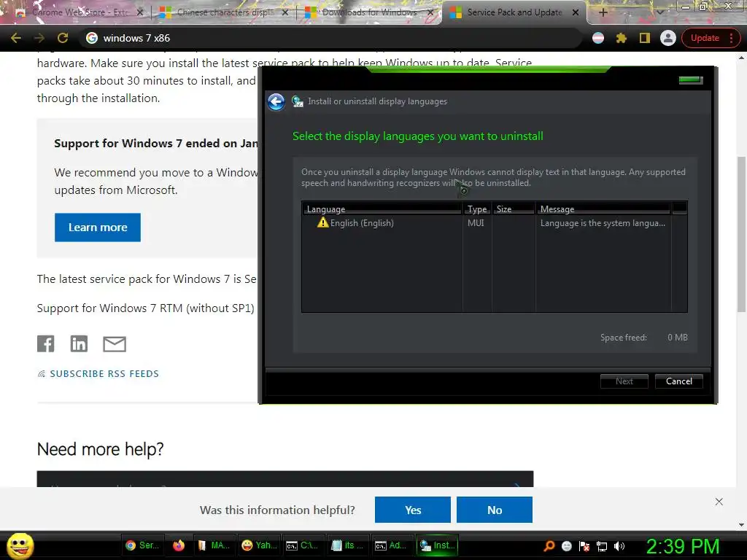Click the Learn more button
This screenshot has width=747, height=560.
(x=98, y=227)
